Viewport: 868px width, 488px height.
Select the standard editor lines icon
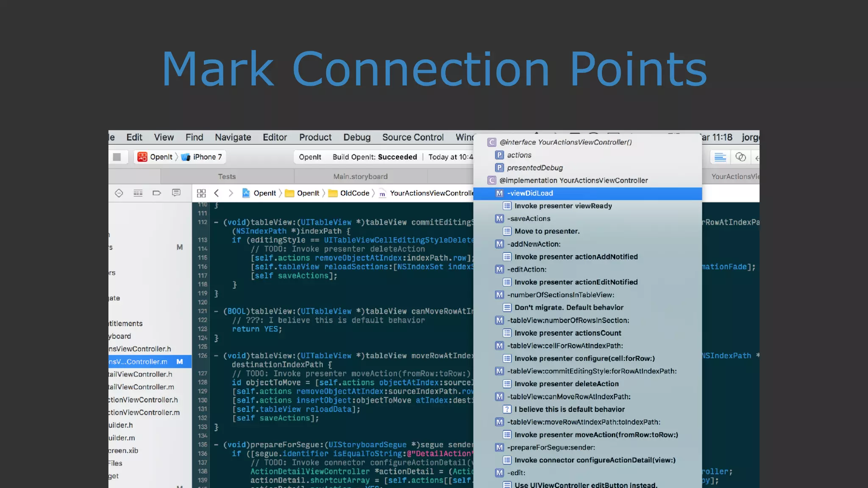[x=720, y=157]
